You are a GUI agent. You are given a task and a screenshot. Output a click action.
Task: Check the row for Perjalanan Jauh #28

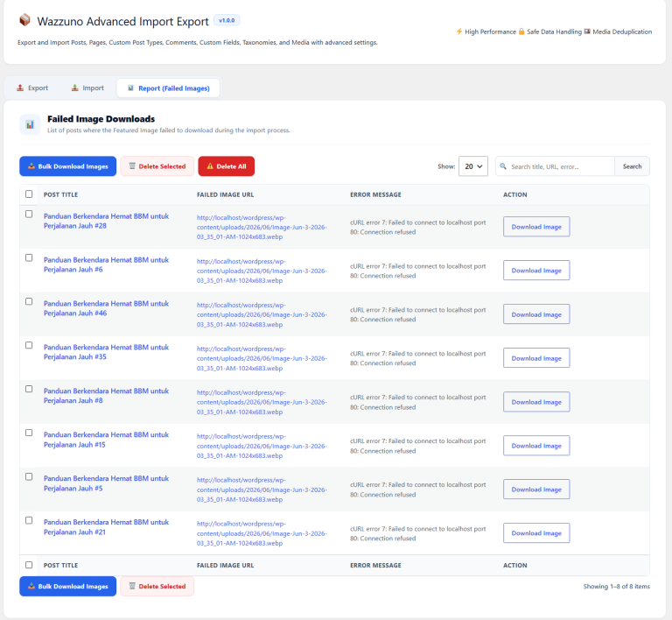[29, 214]
